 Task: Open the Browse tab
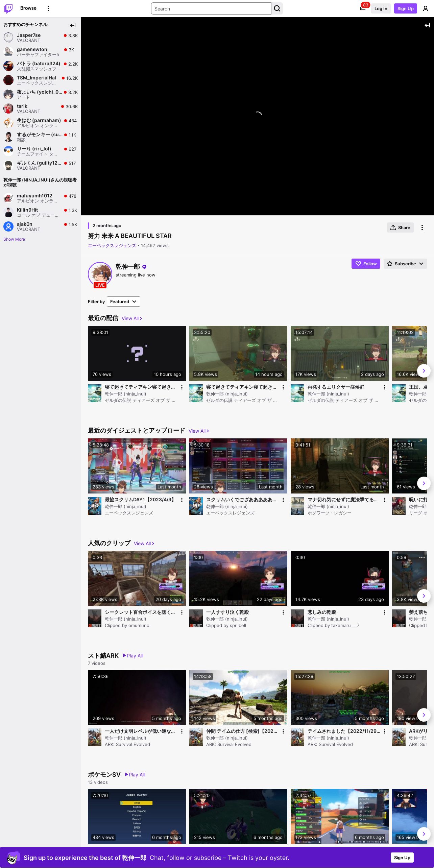pyautogui.click(x=28, y=8)
